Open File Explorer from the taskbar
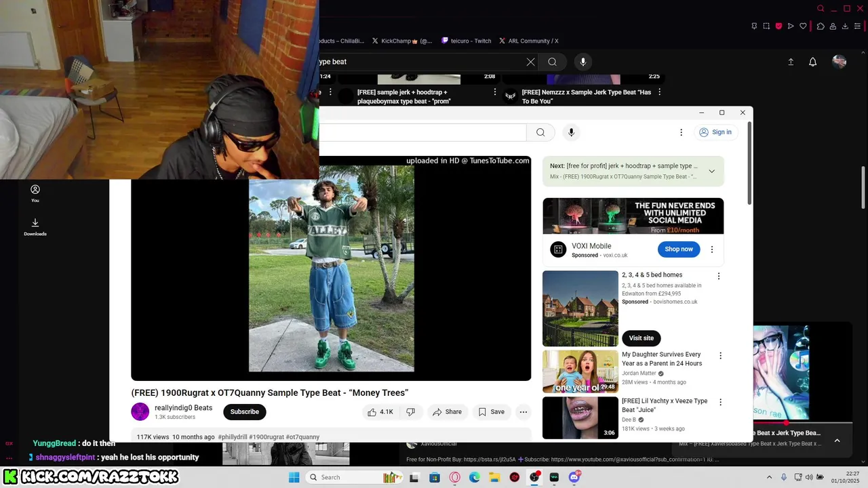 click(x=494, y=477)
